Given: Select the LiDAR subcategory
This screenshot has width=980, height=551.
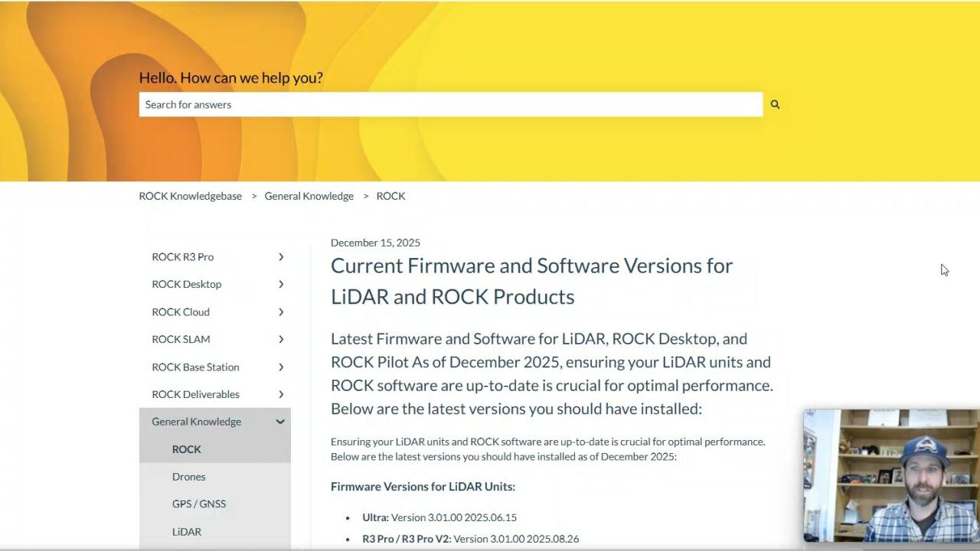Looking at the screenshot, I should pos(187,531).
